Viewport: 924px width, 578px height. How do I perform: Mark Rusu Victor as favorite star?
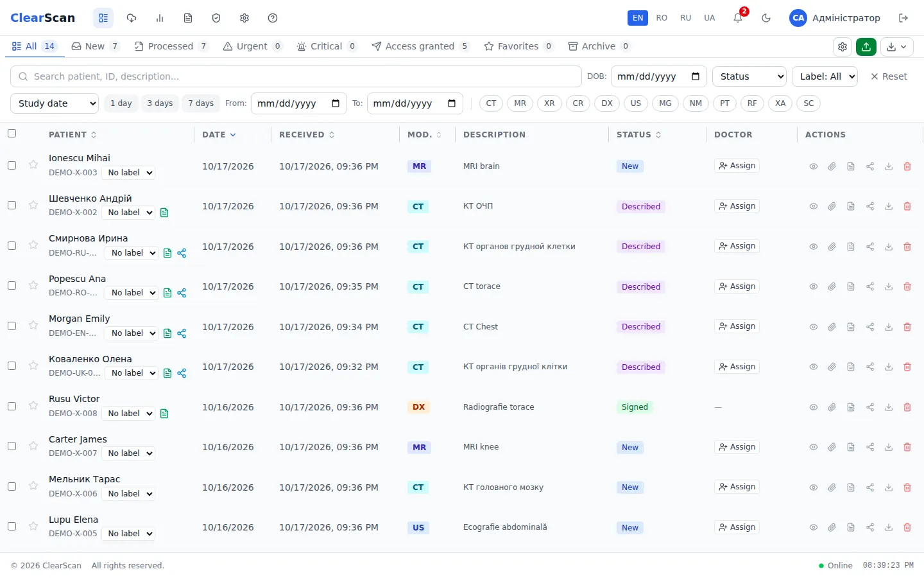(33, 405)
